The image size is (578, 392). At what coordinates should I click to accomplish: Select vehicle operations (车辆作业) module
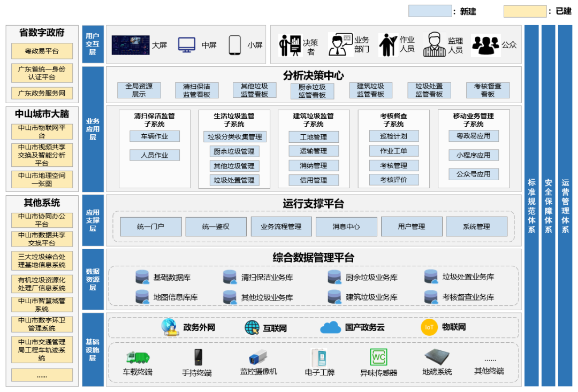point(154,136)
